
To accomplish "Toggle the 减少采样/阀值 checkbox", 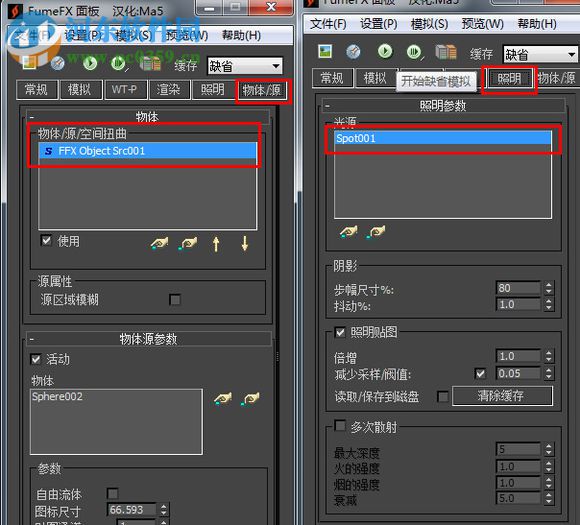I will (480, 374).
